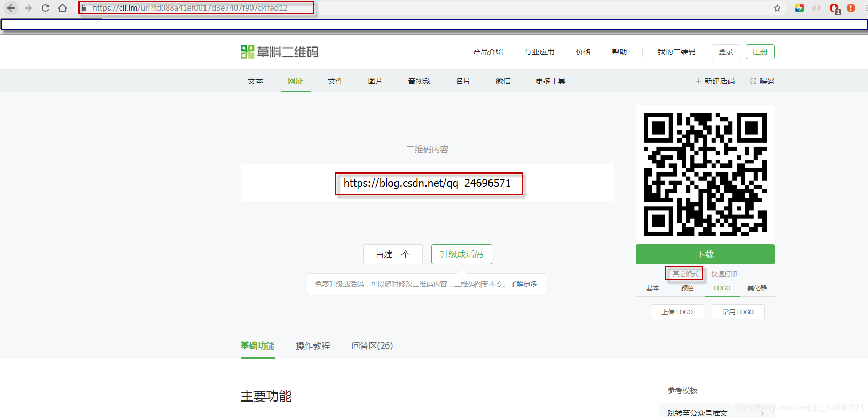Open the 解码 decoder tool
This screenshot has height=417, width=868.
(762, 81)
